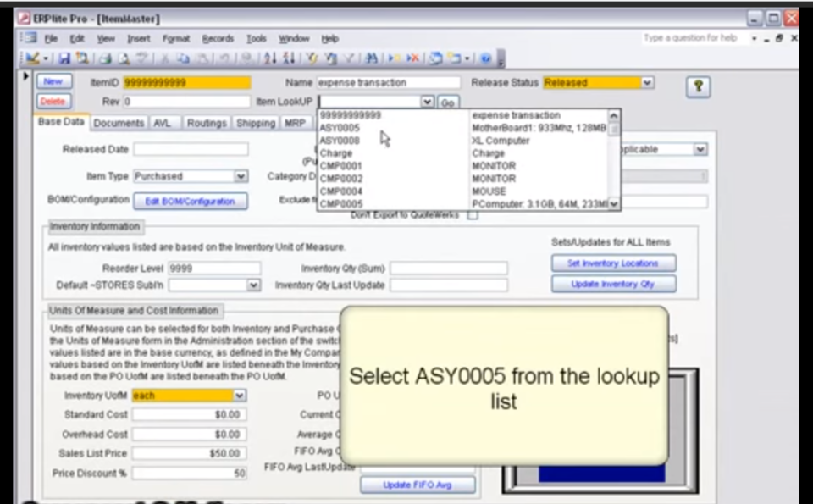Open the Release Status dropdown
The image size is (813, 504).
pyautogui.click(x=647, y=82)
